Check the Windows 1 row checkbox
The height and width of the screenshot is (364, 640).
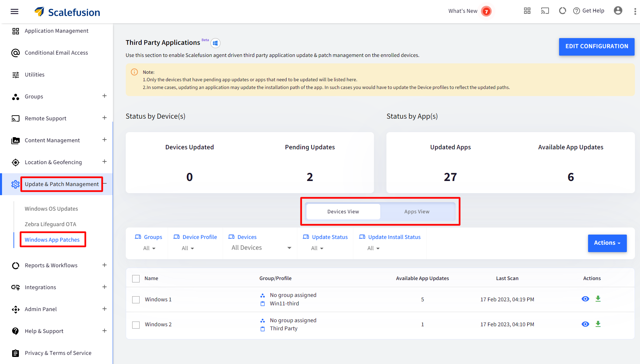click(136, 300)
